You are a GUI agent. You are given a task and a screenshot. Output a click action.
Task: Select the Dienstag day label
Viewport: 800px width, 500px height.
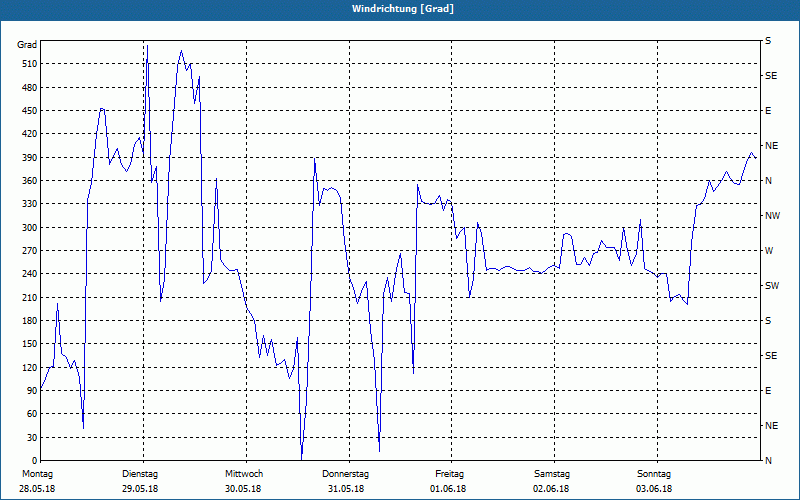(140, 474)
